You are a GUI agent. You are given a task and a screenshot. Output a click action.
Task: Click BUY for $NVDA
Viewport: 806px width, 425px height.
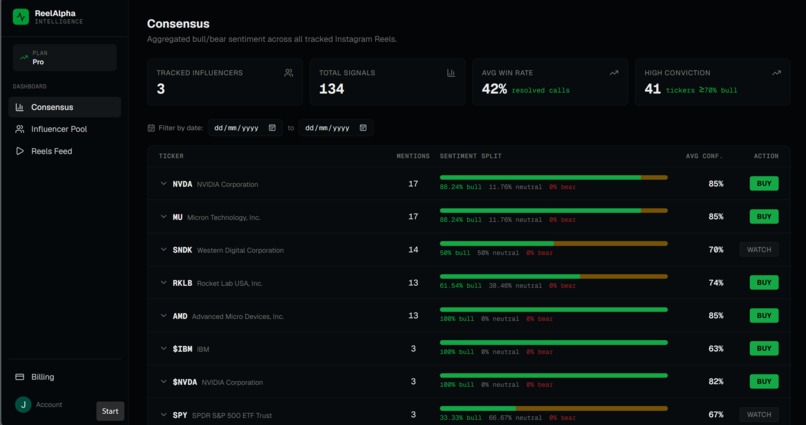pos(764,381)
